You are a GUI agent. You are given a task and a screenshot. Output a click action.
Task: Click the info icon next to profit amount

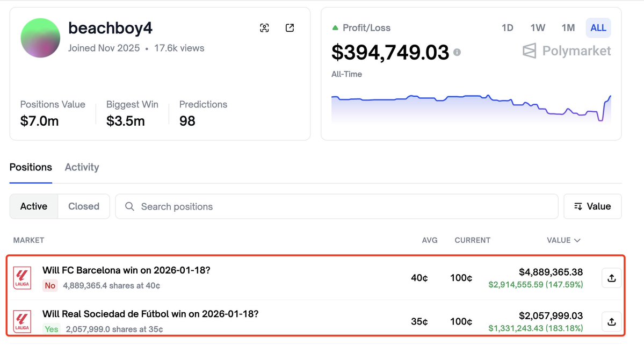point(457,53)
